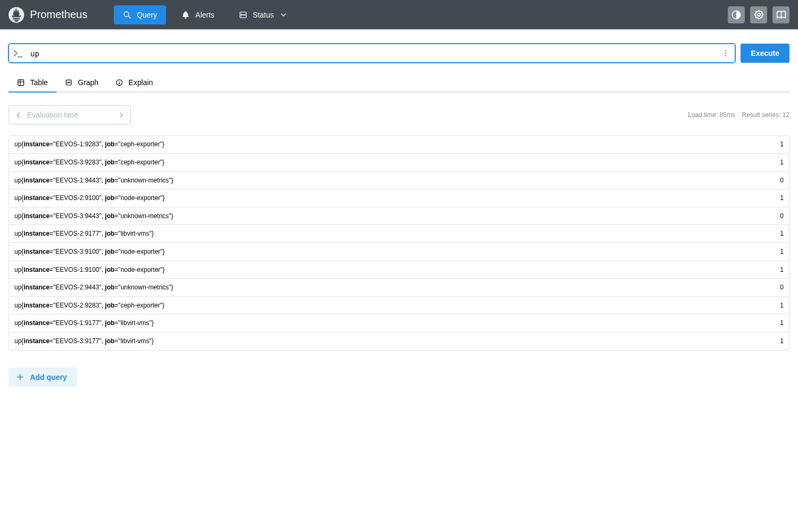Select the EEVOS-3:9100 node-exporter series
Image resolution: width=798 pixels, height=532 pixels.
pyautogui.click(x=399, y=252)
